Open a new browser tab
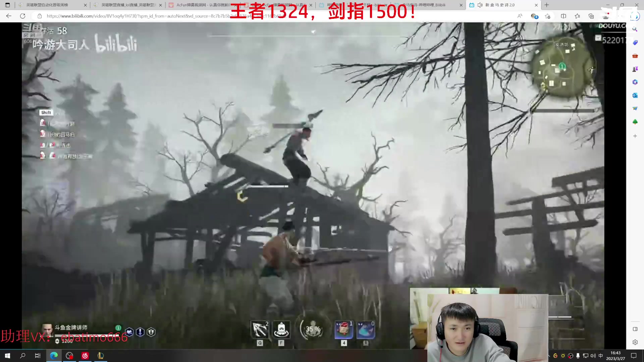 pos(547,5)
